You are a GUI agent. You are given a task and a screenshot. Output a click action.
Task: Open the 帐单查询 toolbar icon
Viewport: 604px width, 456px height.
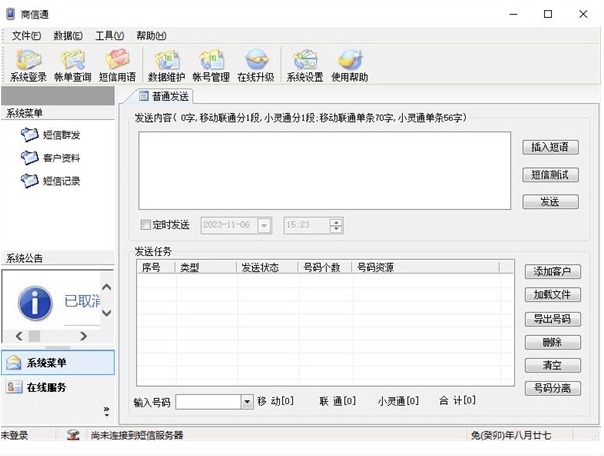(x=73, y=65)
